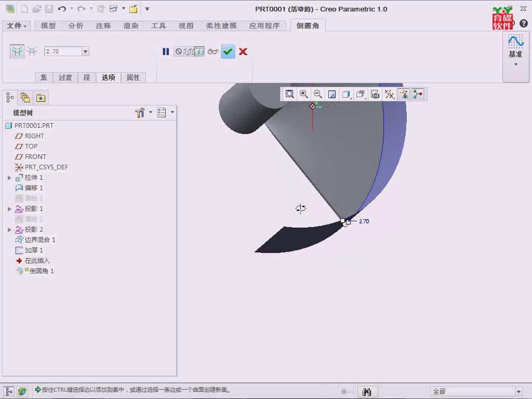Open the 属性 dashboard panel
This screenshot has height=399, width=532.
(x=134, y=78)
